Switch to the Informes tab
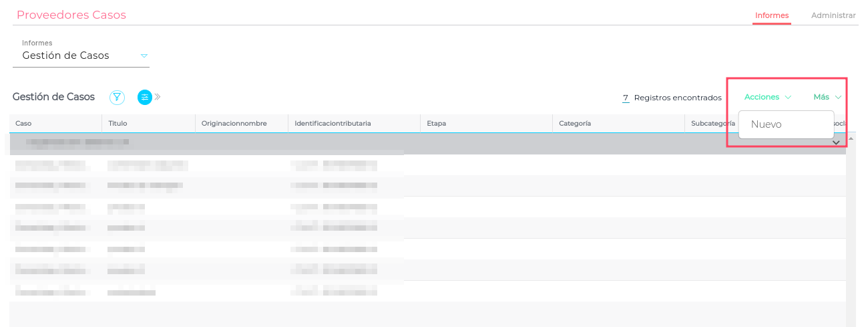This screenshot has width=868, height=327. pos(772,15)
